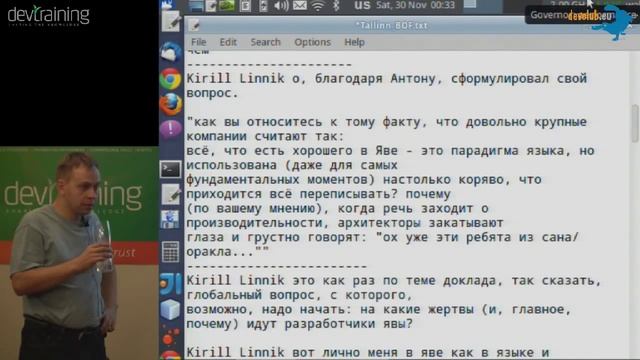
Task: Switch the US keyboard layout indicator
Action: pyautogui.click(x=362, y=5)
